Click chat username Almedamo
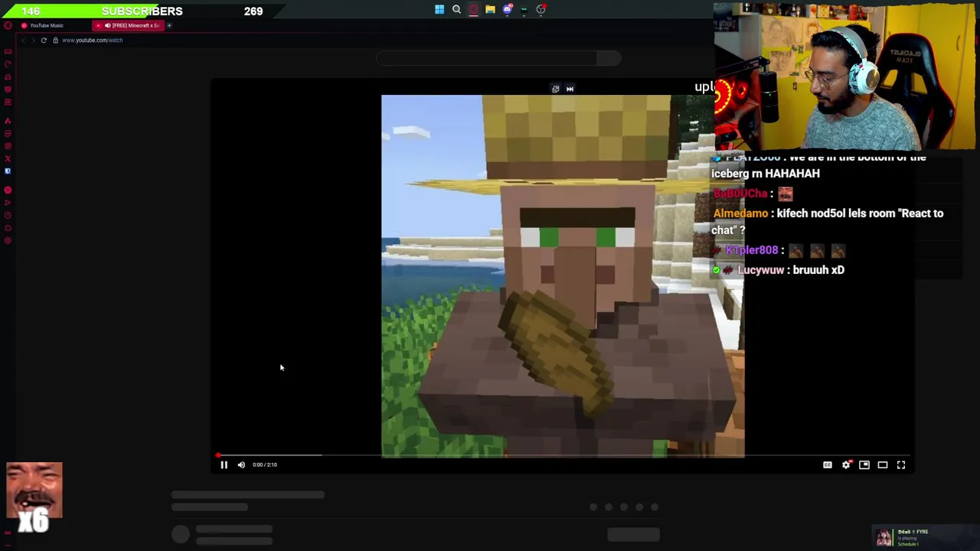The width and height of the screenshot is (980, 551). [740, 214]
